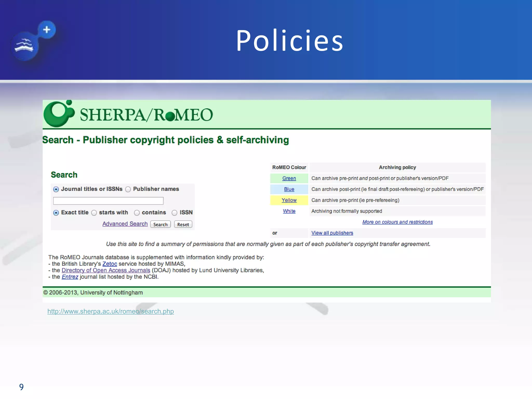Follow the Entrez journal list link
The width and height of the screenshot is (532, 399).
click(70, 277)
